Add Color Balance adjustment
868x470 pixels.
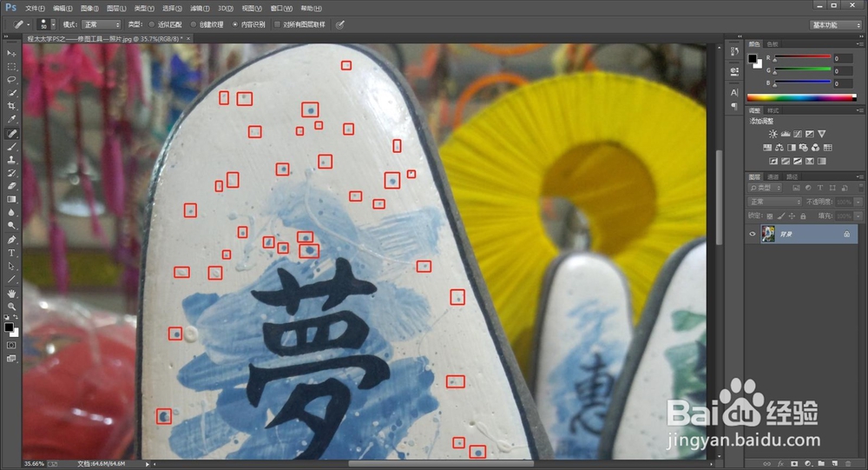[779, 148]
